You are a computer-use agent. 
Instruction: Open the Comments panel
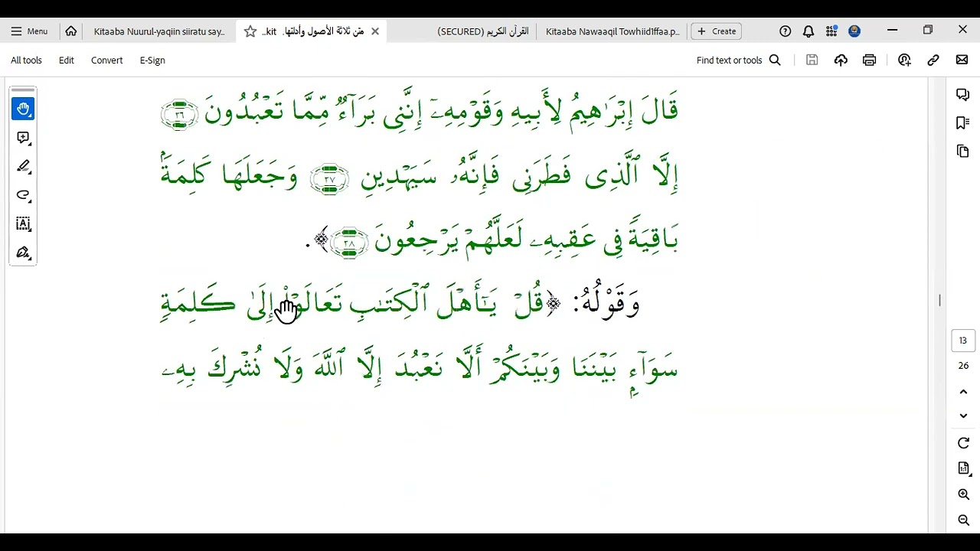(x=963, y=94)
